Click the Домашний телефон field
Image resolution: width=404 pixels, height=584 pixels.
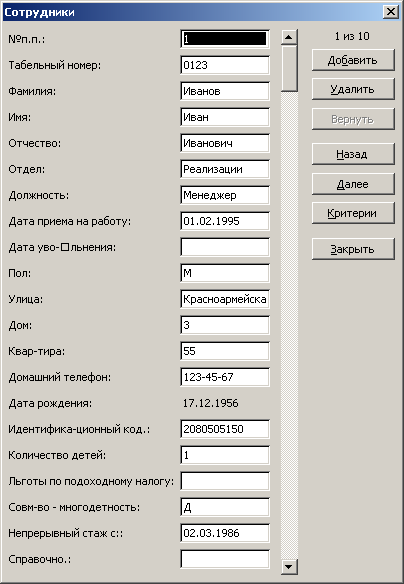pos(225,377)
